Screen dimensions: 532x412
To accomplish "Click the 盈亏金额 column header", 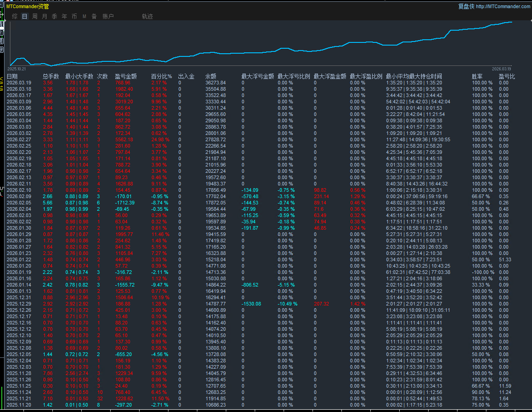I will tap(126, 76).
